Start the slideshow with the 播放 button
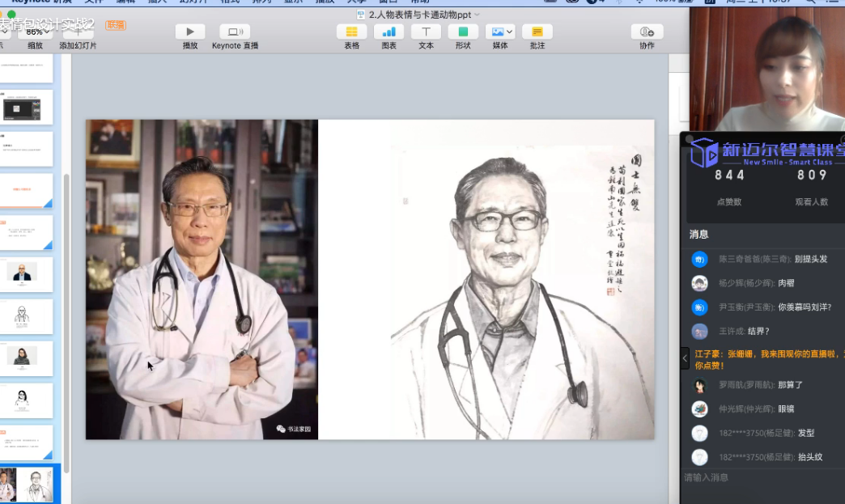The image size is (845, 504). point(189,32)
